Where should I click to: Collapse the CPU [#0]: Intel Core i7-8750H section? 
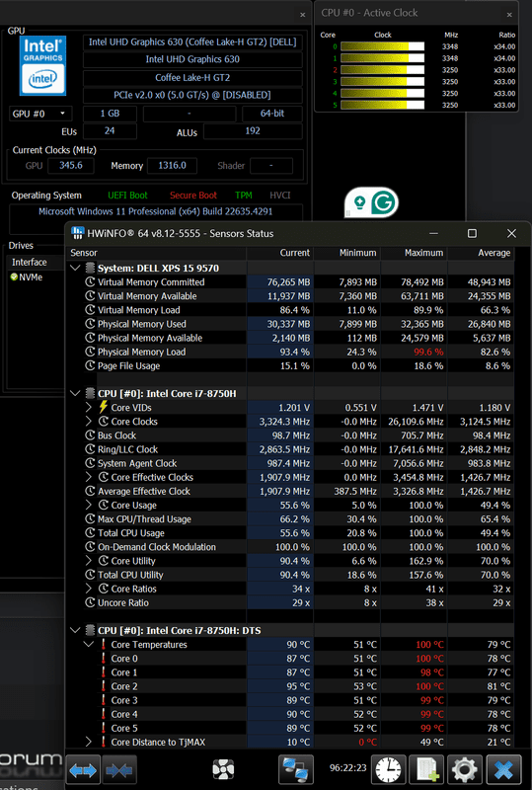tap(76, 393)
